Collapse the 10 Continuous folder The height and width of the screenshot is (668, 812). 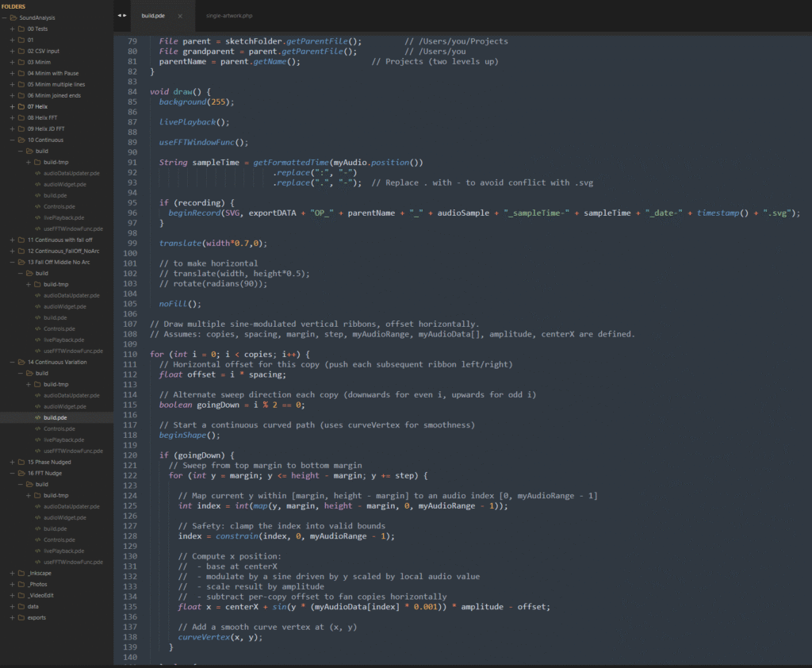coord(12,140)
